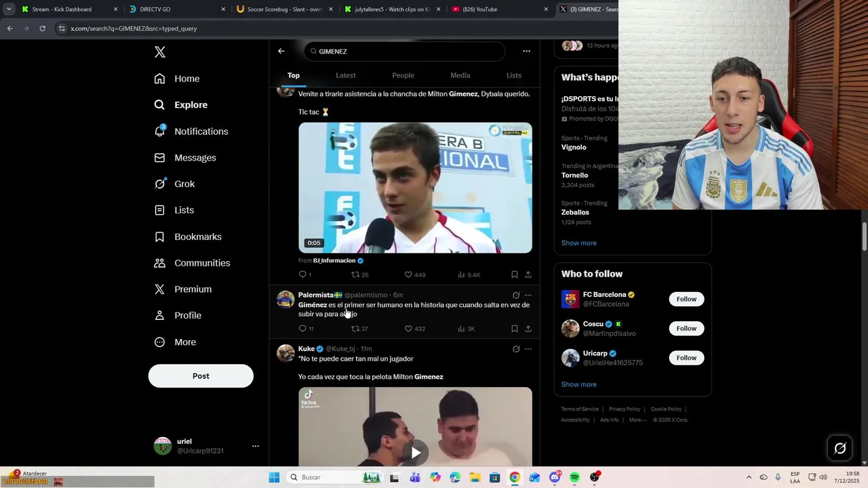Open Privacy Policy footer link
The width and height of the screenshot is (868, 488).
click(x=624, y=409)
